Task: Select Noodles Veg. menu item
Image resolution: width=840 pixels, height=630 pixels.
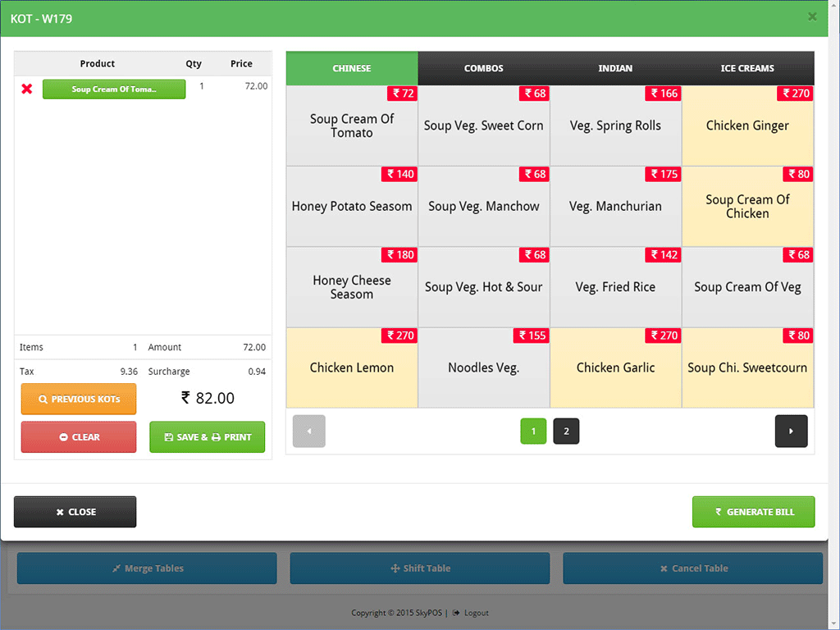Action: (484, 368)
